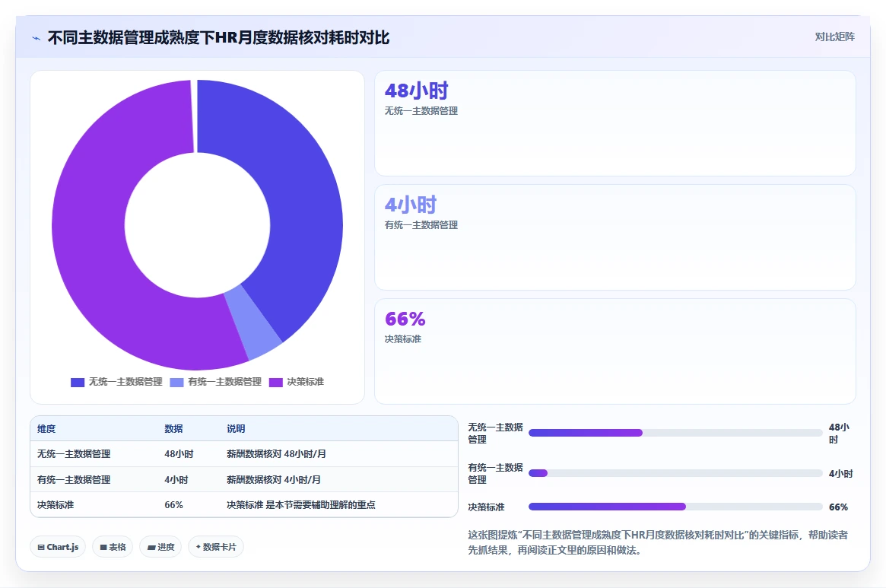Viewport: 886px width, 588px height.
Task: Select the 4小时 data card
Action: point(614,237)
